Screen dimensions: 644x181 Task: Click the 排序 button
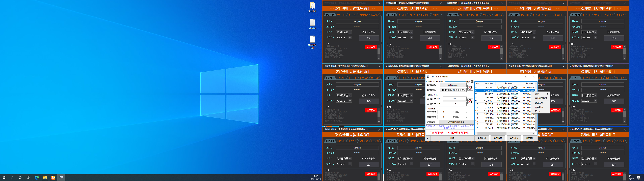click(452, 138)
